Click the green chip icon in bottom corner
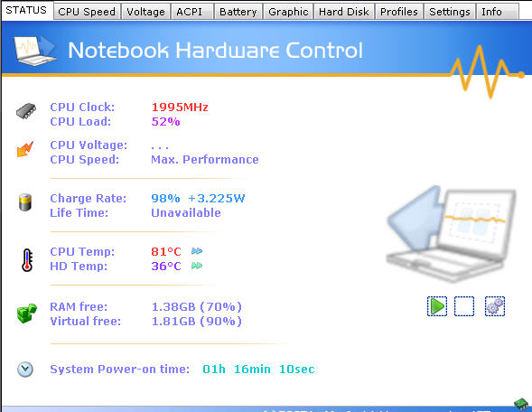532x412 pixels. tap(522, 404)
